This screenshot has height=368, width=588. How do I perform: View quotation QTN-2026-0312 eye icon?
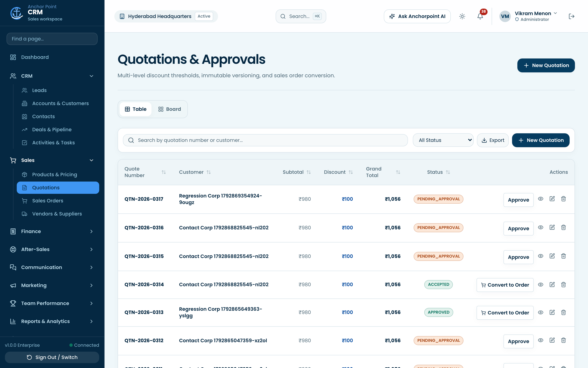(x=541, y=340)
